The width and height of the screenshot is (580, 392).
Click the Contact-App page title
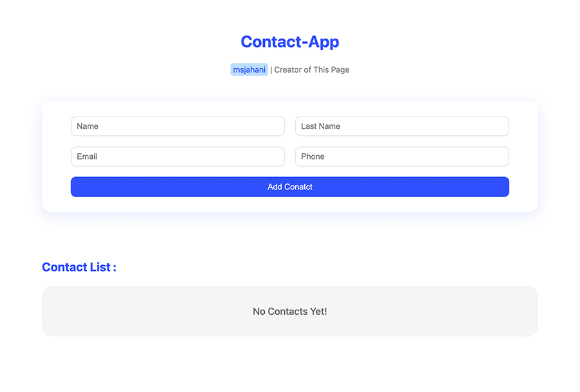pos(289,41)
